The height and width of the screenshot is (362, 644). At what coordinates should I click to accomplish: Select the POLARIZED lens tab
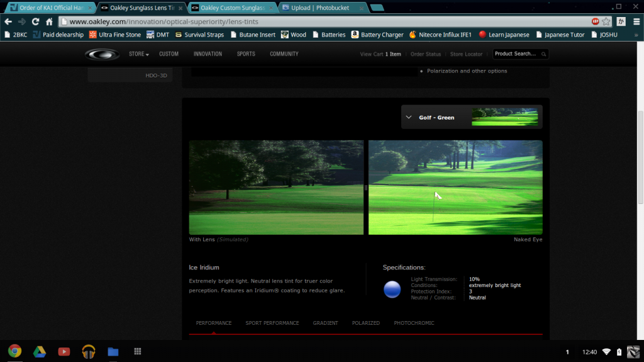[365, 323]
